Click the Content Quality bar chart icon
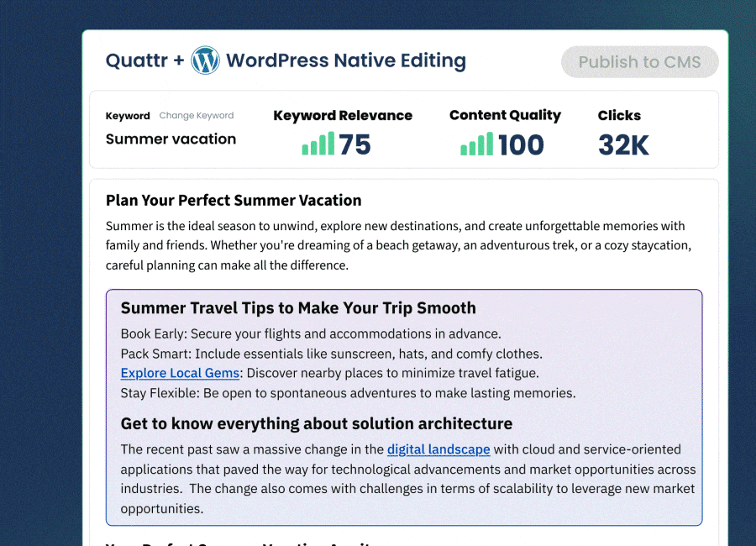Viewport: 756px width, 546px height. pyautogui.click(x=477, y=144)
